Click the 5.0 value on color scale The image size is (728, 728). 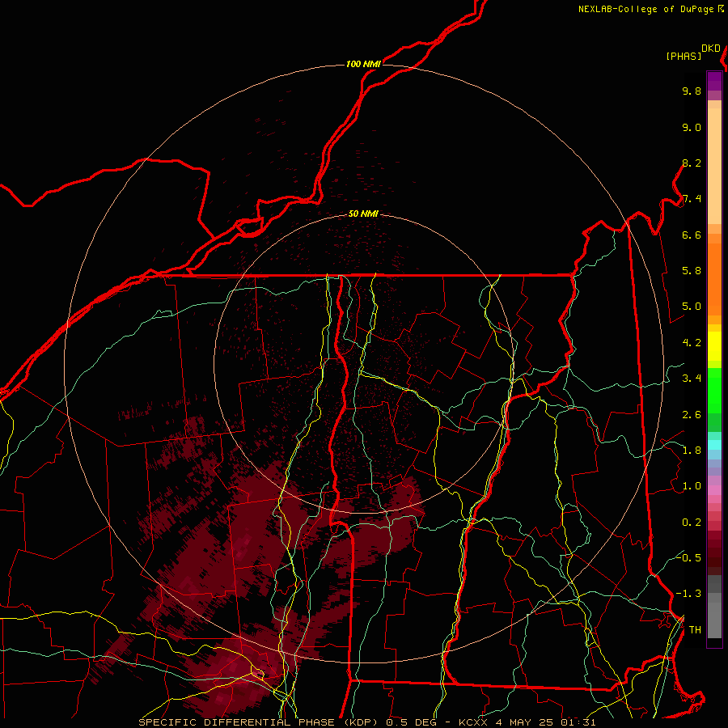coord(692,307)
